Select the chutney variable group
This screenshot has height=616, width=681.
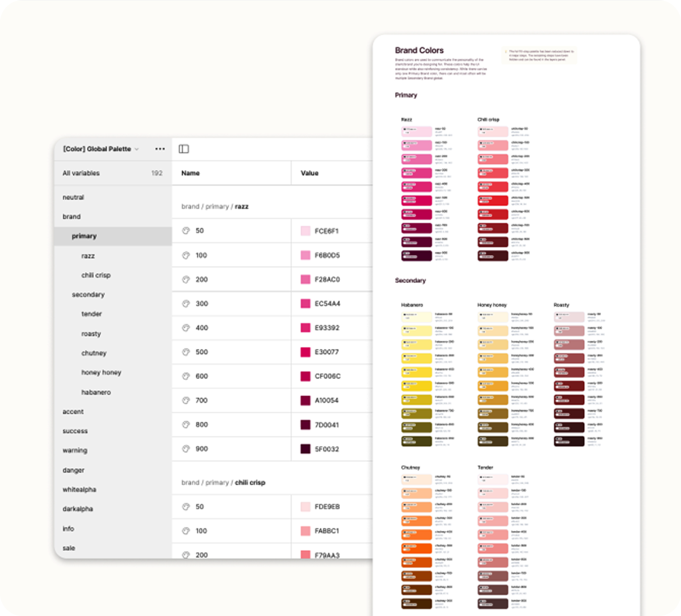[x=94, y=353]
